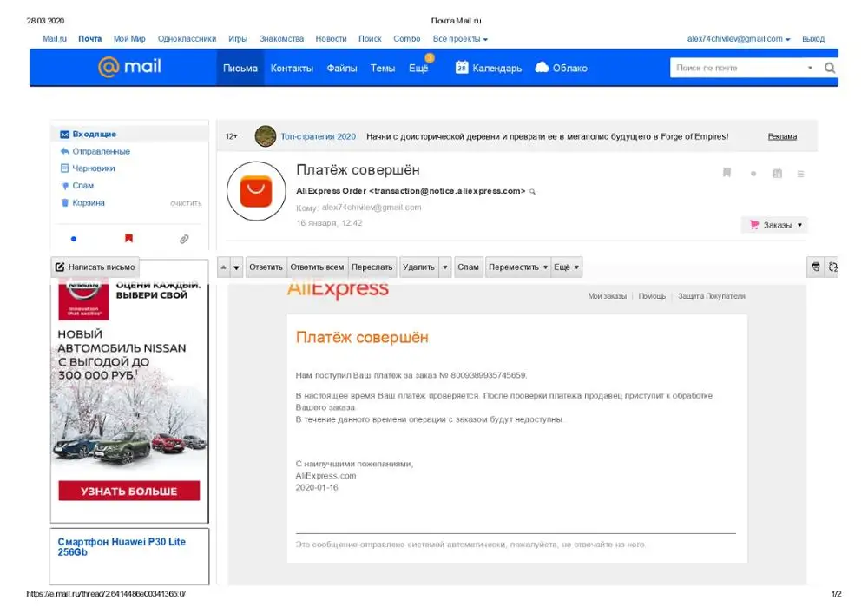868x614 pixels.
Task: Click the bookmark flag icon in the email header
Action: [727, 173]
